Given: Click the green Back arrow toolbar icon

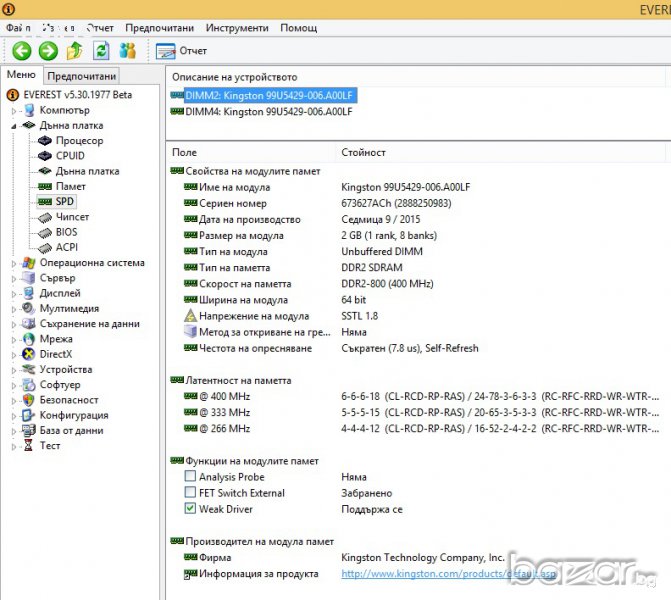Looking at the screenshot, I should pos(21,51).
